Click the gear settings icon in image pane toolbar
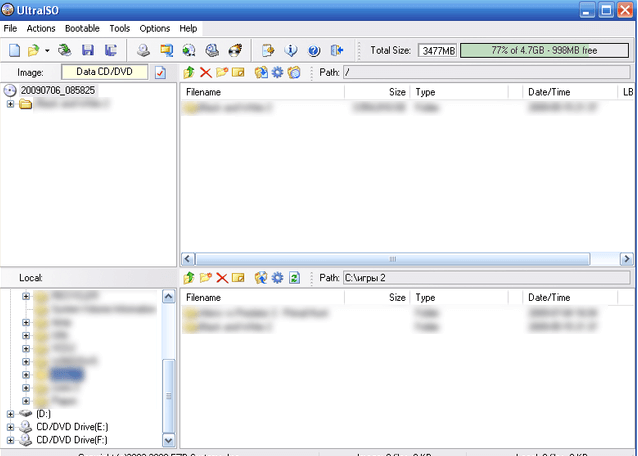The image size is (638, 456). pyautogui.click(x=277, y=73)
